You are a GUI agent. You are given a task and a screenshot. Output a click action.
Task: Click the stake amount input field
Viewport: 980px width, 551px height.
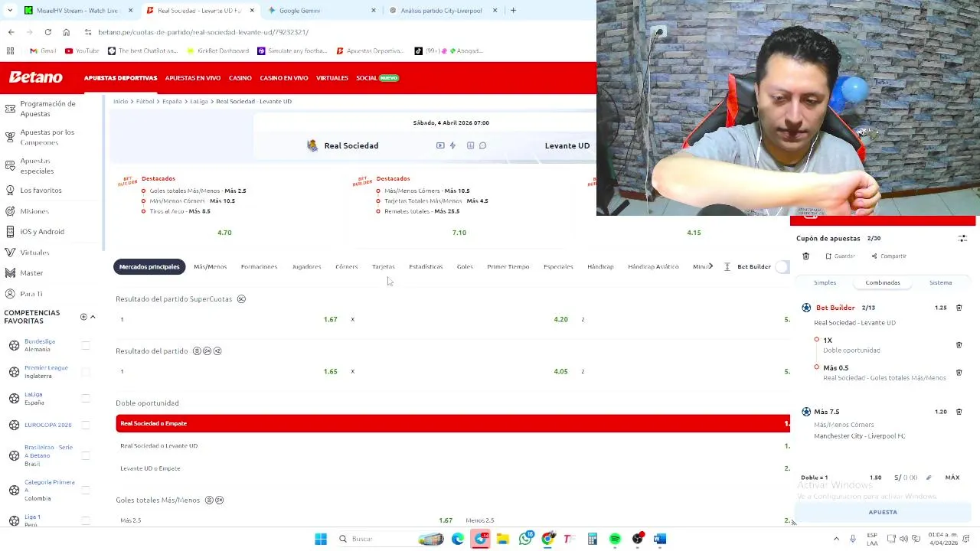click(x=906, y=478)
